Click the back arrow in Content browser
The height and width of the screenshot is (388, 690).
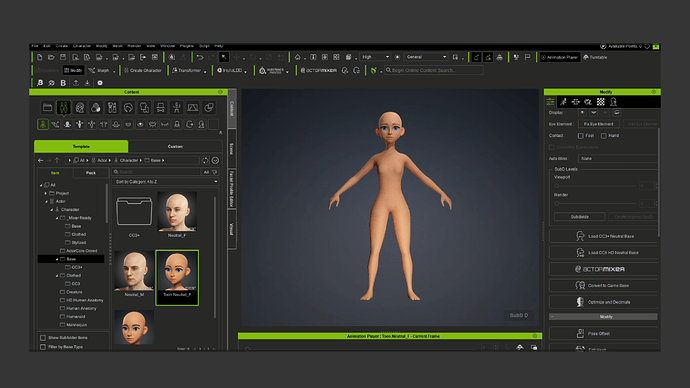[40, 161]
